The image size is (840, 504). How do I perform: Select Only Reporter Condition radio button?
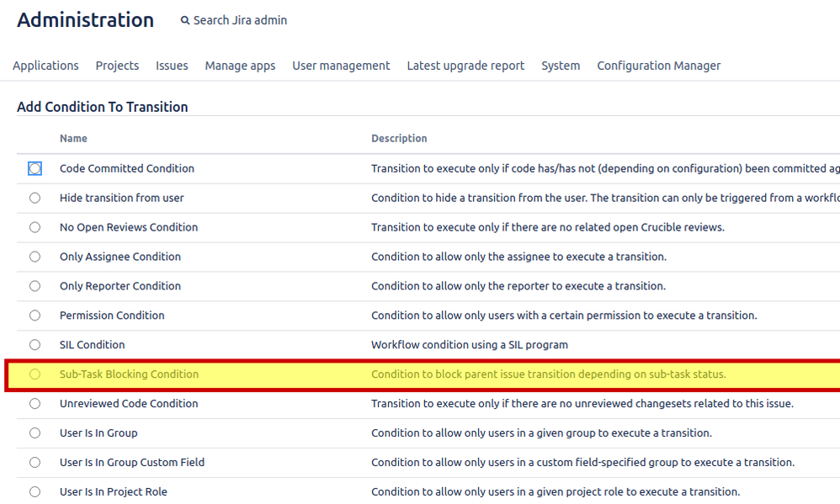tap(35, 286)
